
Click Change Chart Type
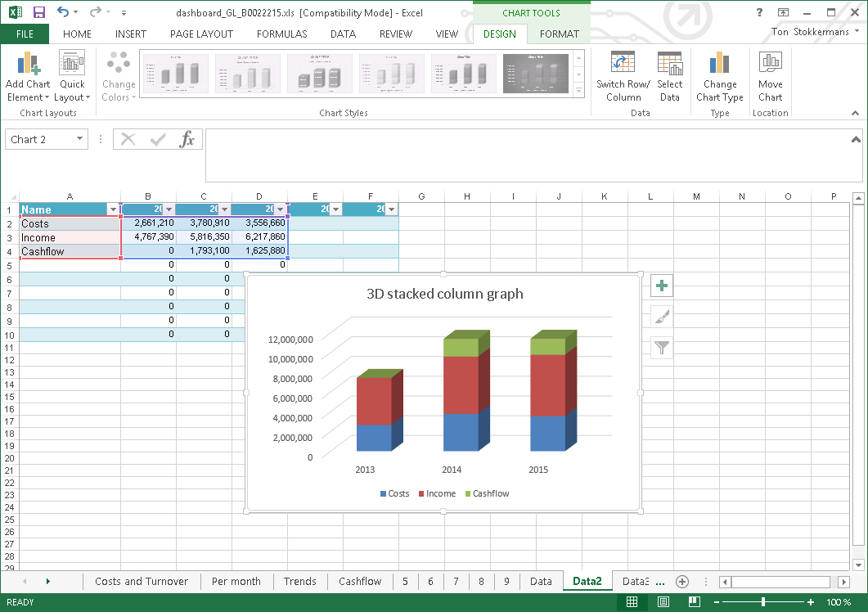click(x=720, y=76)
